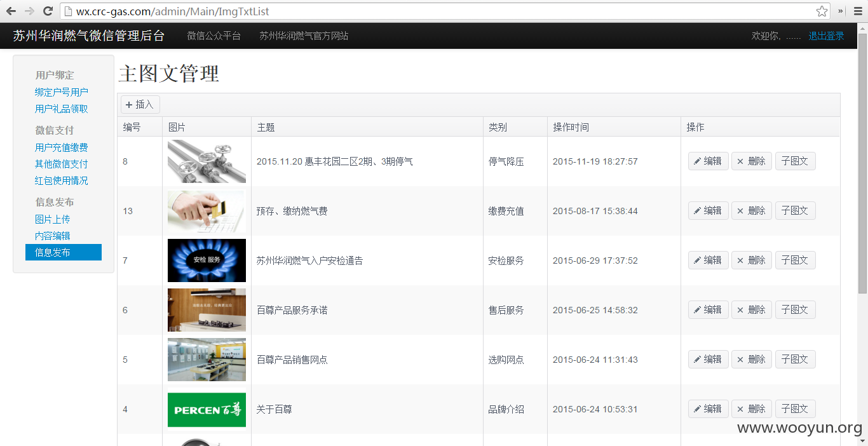Edit row 5 百尊产品销售网点
Image resolution: width=868 pixels, height=446 pixels.
point(708,360)
